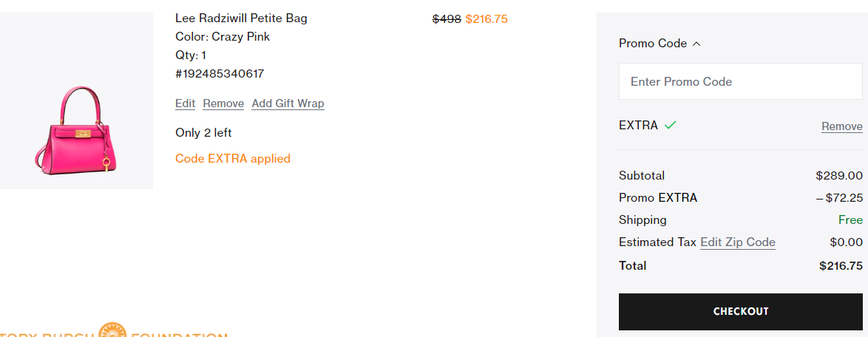
Task: Open the Lee Radziwill Petite Bag title
Action: point(241,18)
